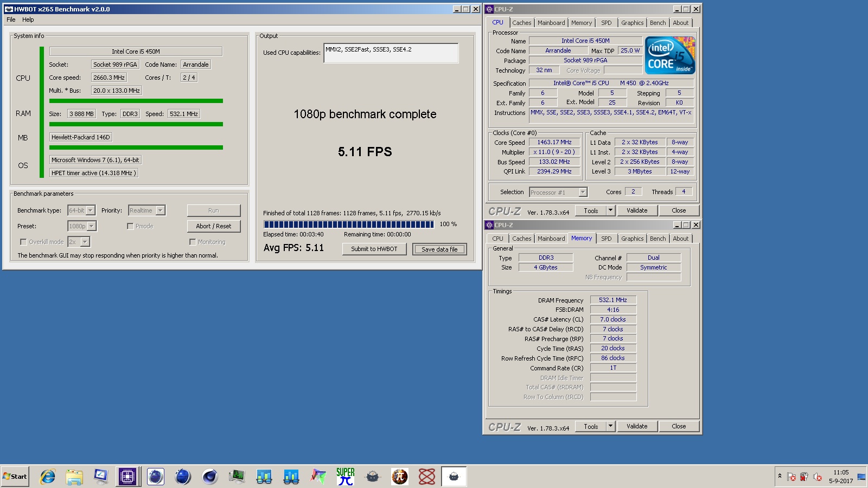
Task: Click the Hewlett-Packard 146D motherboard field
Action: (81, 137)
